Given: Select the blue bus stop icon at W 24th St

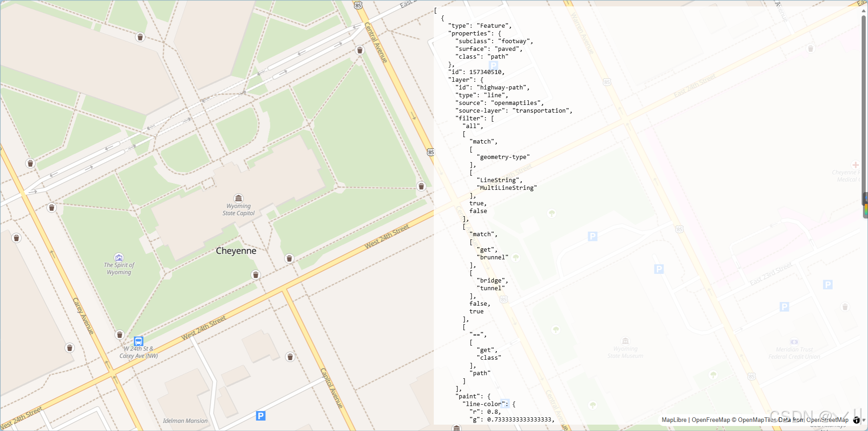Looking at the screenshot, I should click(x=139, y=341).
